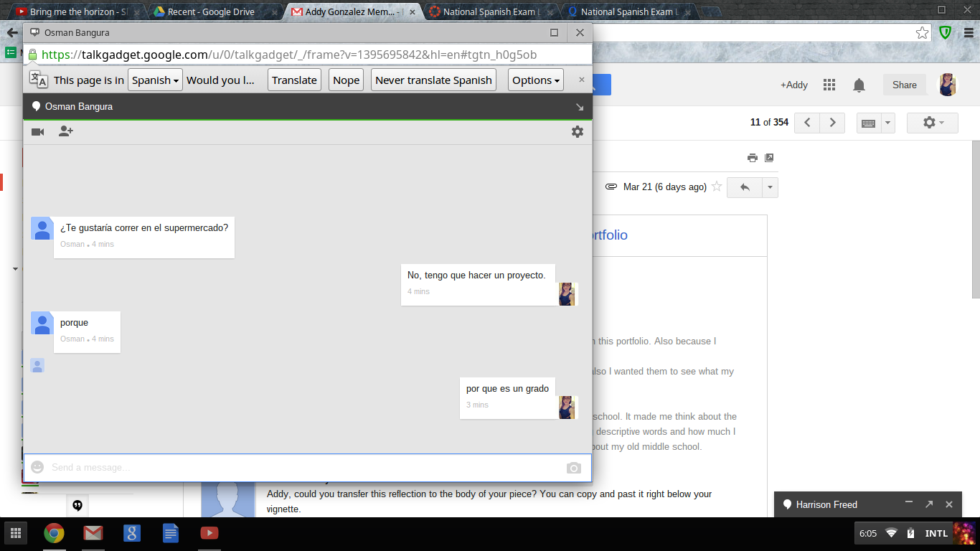Switch to the Recent - Google Drive tab
Viewport: 980px width, 551px height.
210,11
